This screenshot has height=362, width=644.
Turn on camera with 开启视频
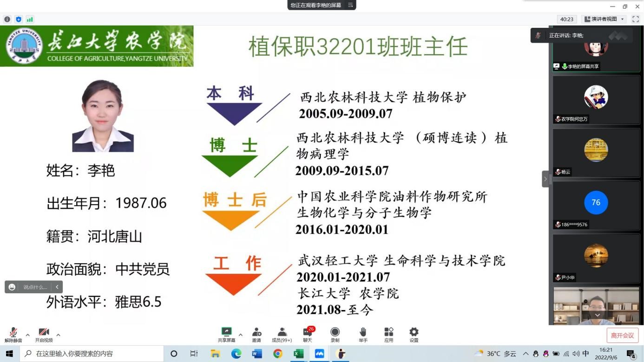click(44, 332)
